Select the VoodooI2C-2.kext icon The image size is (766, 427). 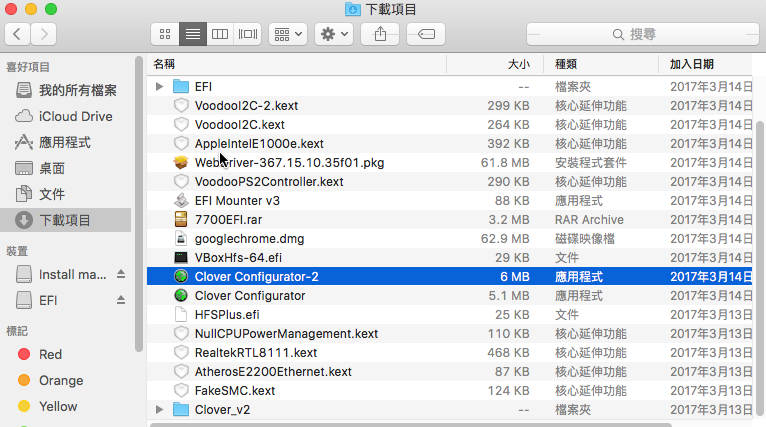[x=181, y=106]
